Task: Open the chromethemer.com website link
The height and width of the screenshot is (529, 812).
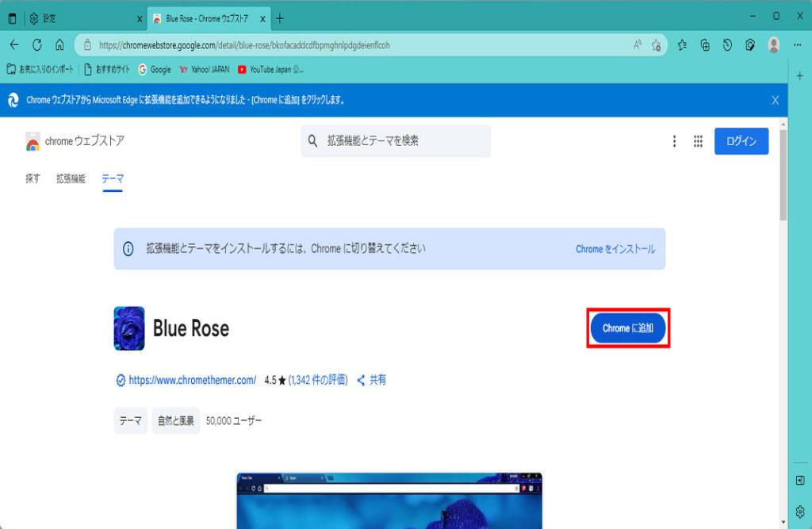Action: tap(192, 380)
